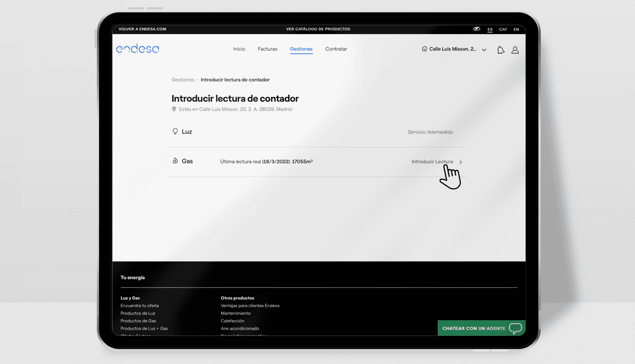Click the house icon beside the address
The width and height of the screenshot is (635, 364).
click(x=424, y=49)
